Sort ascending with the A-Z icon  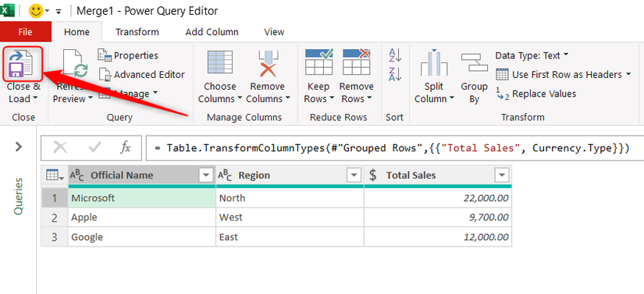394,55
